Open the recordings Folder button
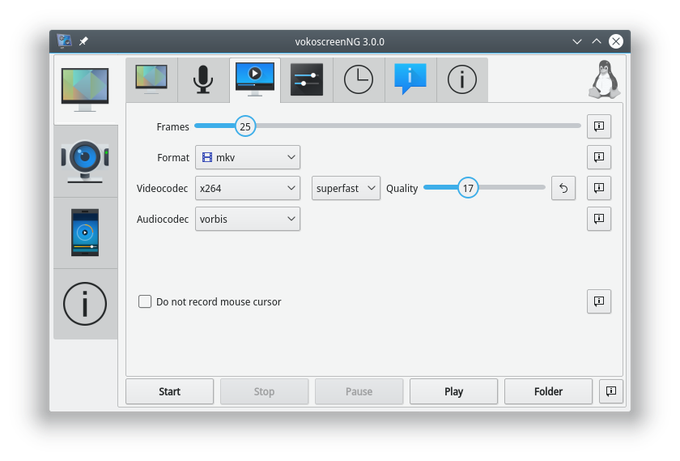 click(548, 392)
